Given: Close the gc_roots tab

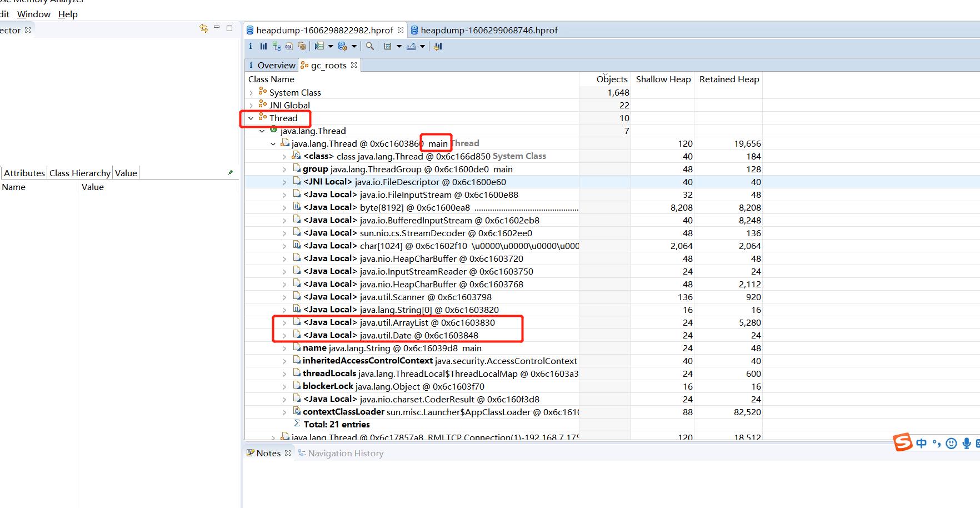Looking at the screenshot, I should 354,65.
